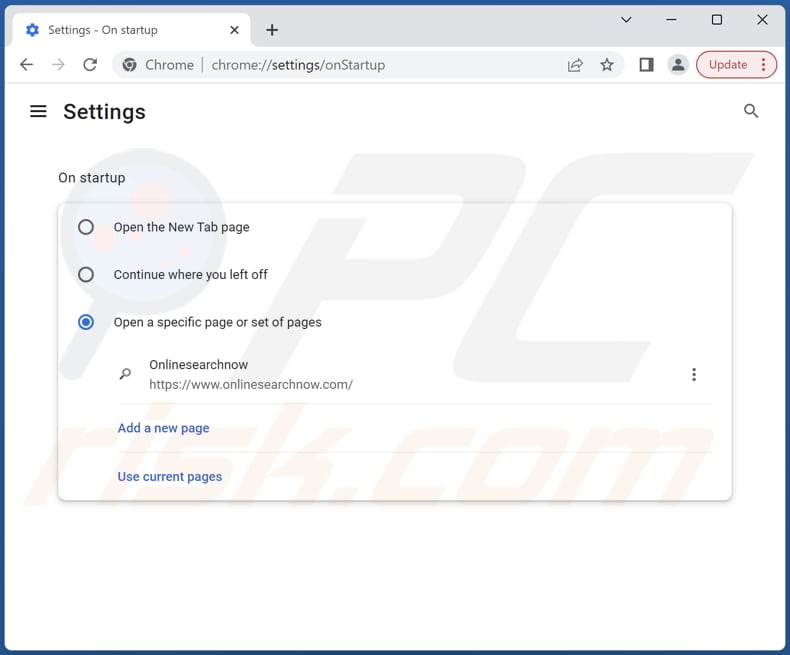Open the profile avatar menu

(678, 64)
